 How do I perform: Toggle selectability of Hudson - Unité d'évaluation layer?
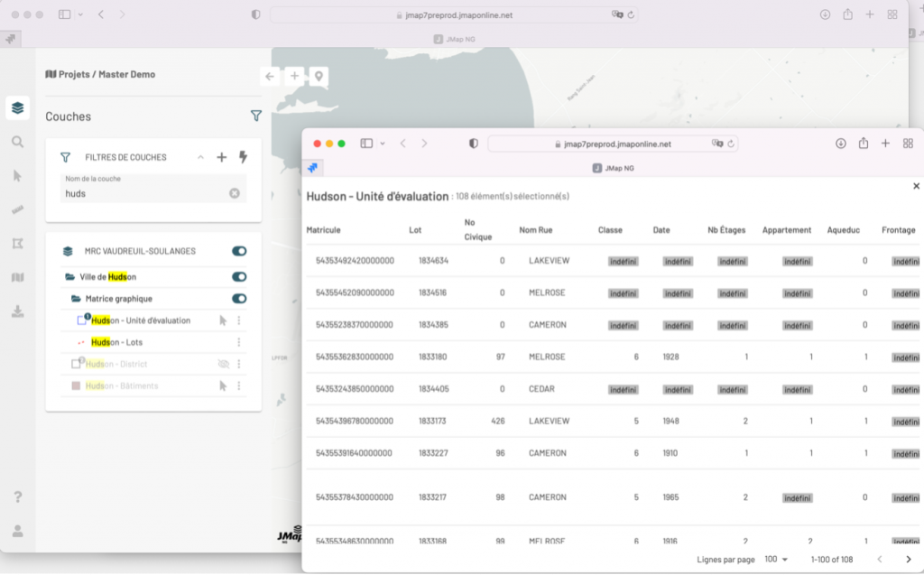coord(223,320)
